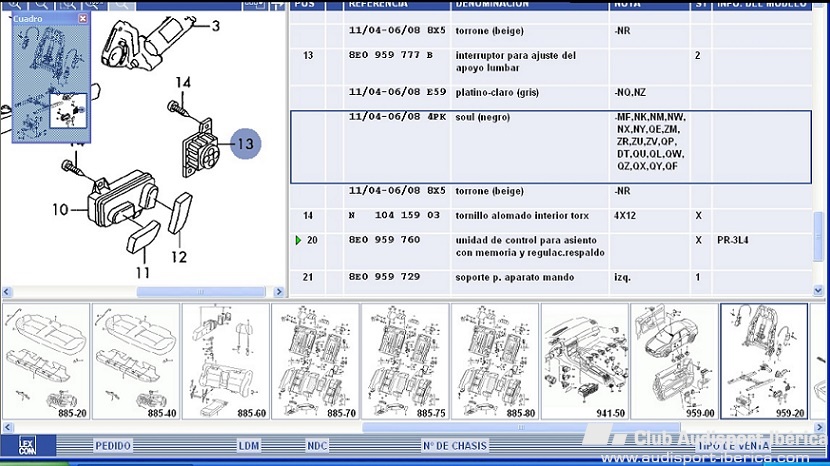
Task: Select callout 10 in the parts illustration
Action: pos(60,210)
